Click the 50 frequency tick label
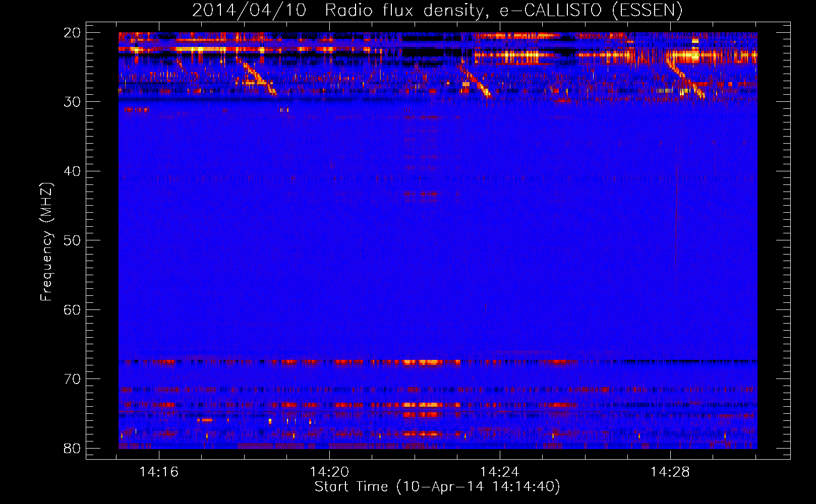This screenshot has width=816, height=504. [x=72, y=240]
